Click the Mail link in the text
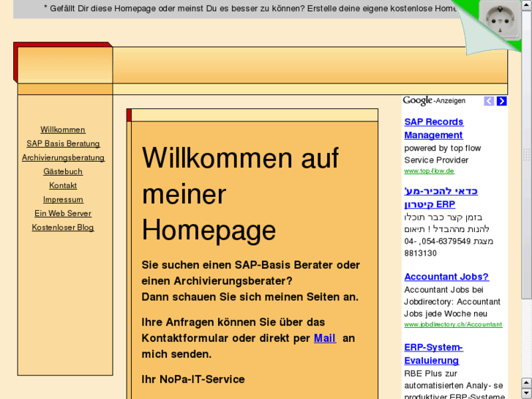Image resolution: width=532 pixels, height=399 pixels. [x=325, y=338]
